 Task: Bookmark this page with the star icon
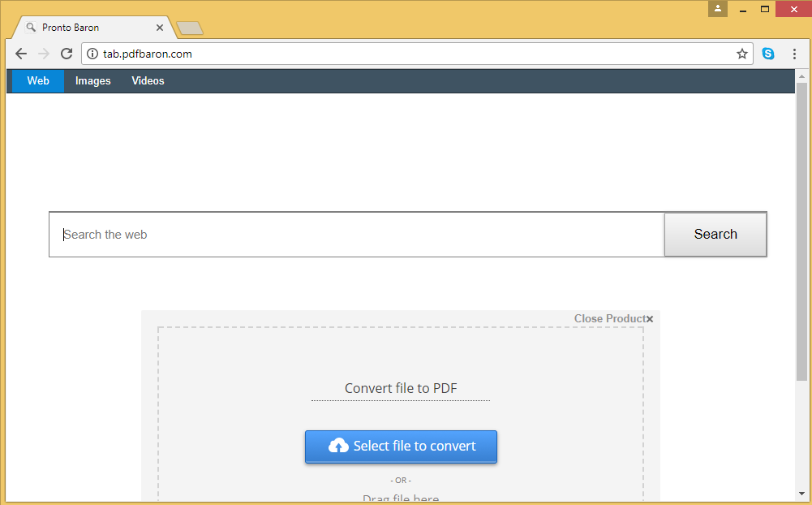(x=741, y=54)
